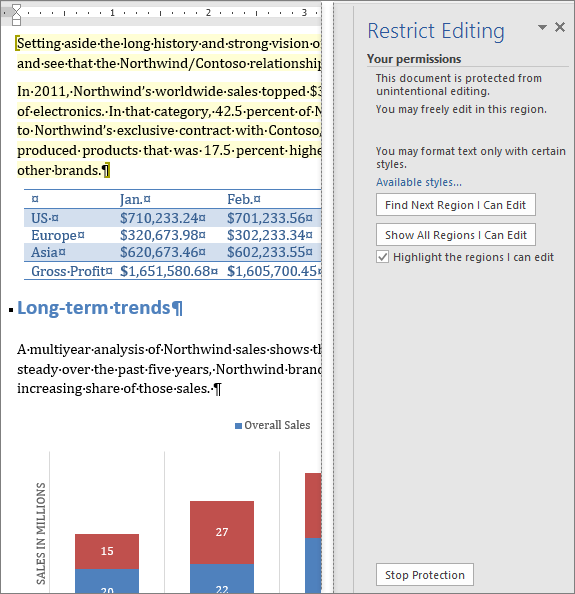This screenshot has height=594, width=575.
Task: Uncheck Highlight the regions I can edit
Action: [x=382, y=257]
